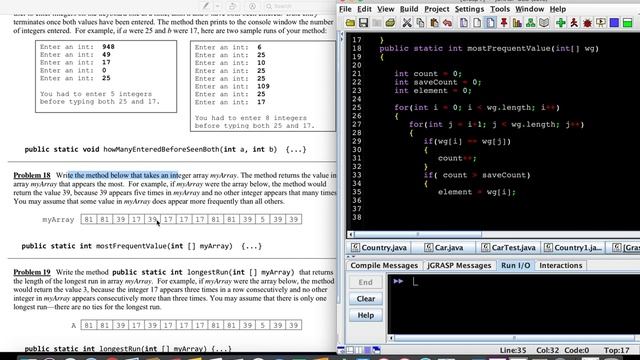Open the Build menu
Image resolution: width=640 pixels, height=360 pixels.
coord(409,9)
